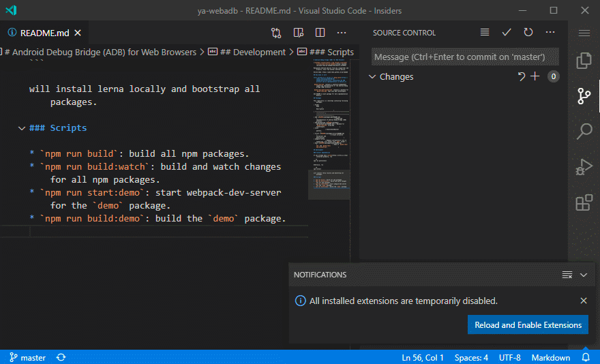
Task: Open Source Control More Actions menu
Action: tap(550, 32)
